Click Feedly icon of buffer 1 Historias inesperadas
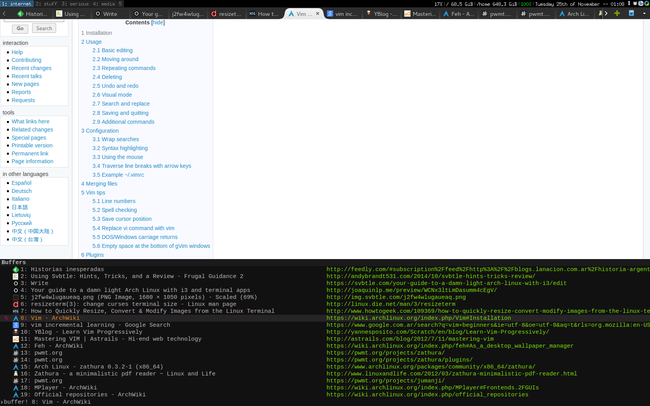This screenshot has height=406, width=650. [x=16, y=270]
